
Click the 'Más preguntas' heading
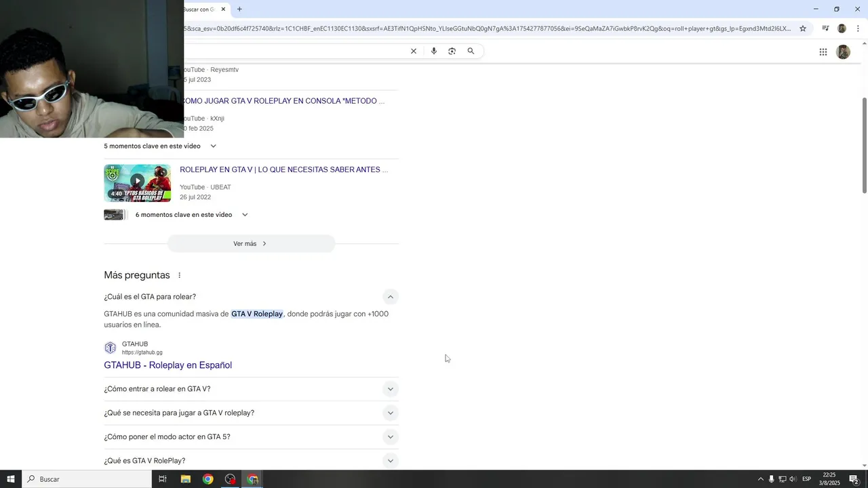coord(137,275)
